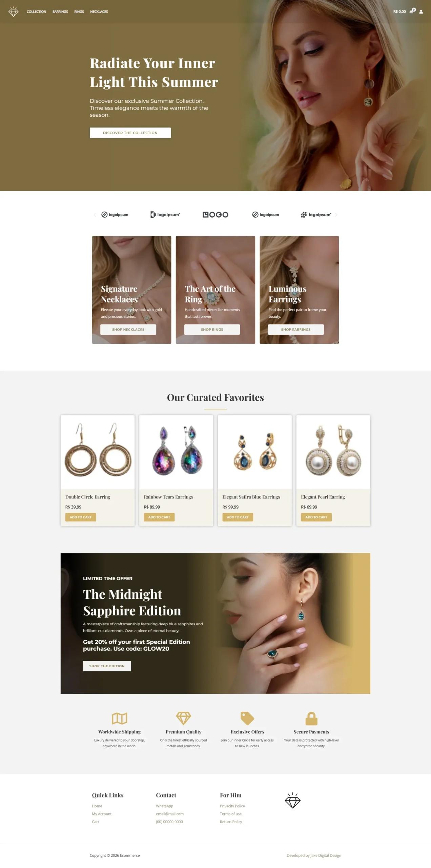
Task: Open the user account icon
Action: [421, 12]
